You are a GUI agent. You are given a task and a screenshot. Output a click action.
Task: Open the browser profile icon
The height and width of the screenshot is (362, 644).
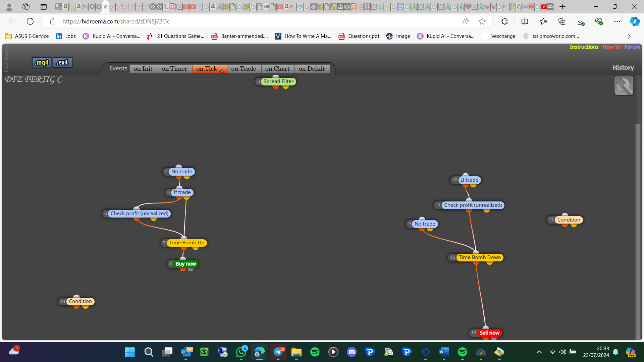pos(9,7)
